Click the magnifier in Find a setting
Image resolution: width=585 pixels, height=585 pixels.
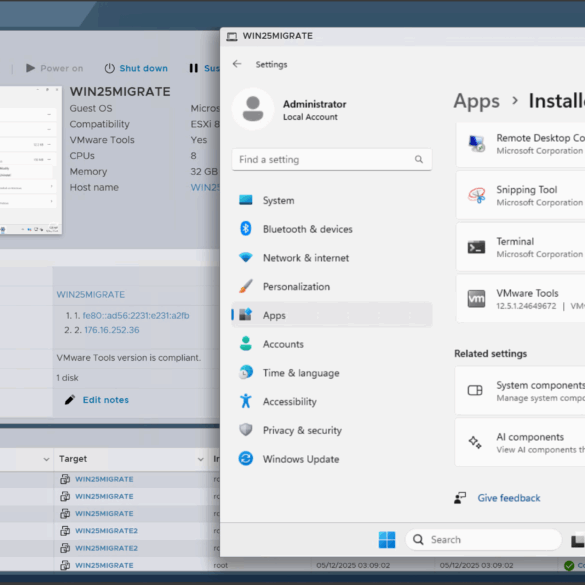(x=419, y=159)
